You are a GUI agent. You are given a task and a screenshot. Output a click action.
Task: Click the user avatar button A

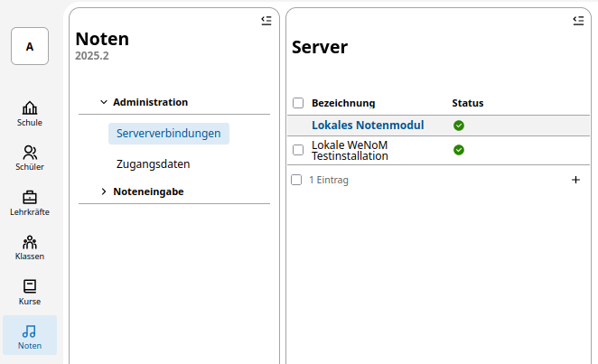point(30,46)
